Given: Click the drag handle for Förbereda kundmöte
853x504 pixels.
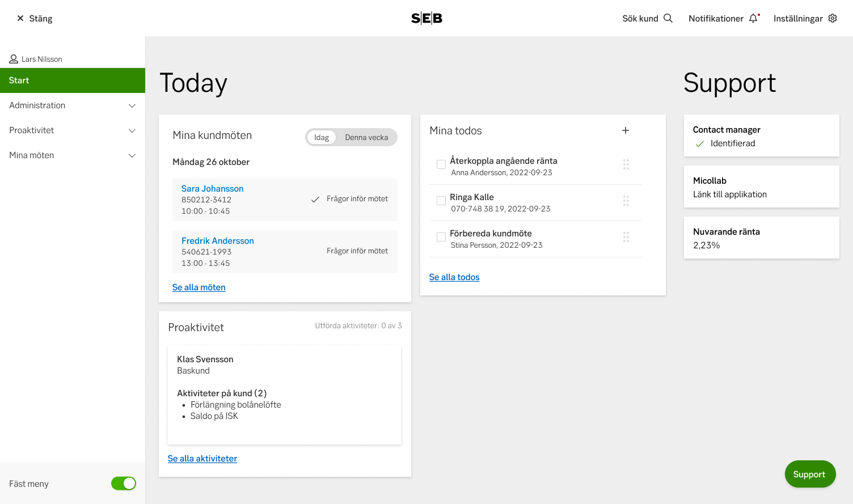Looking at the screenshot, I should (x=626, y=237).
